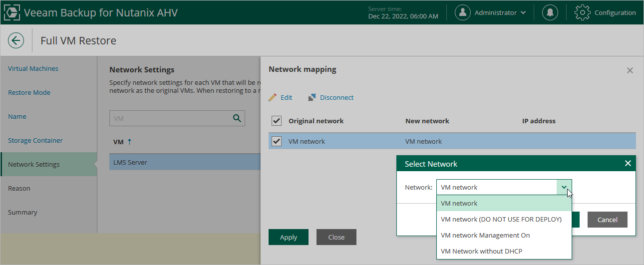Choose VM Network without DHCP option
This screenshot has width=644, height=265.
(x=504, y=251)
